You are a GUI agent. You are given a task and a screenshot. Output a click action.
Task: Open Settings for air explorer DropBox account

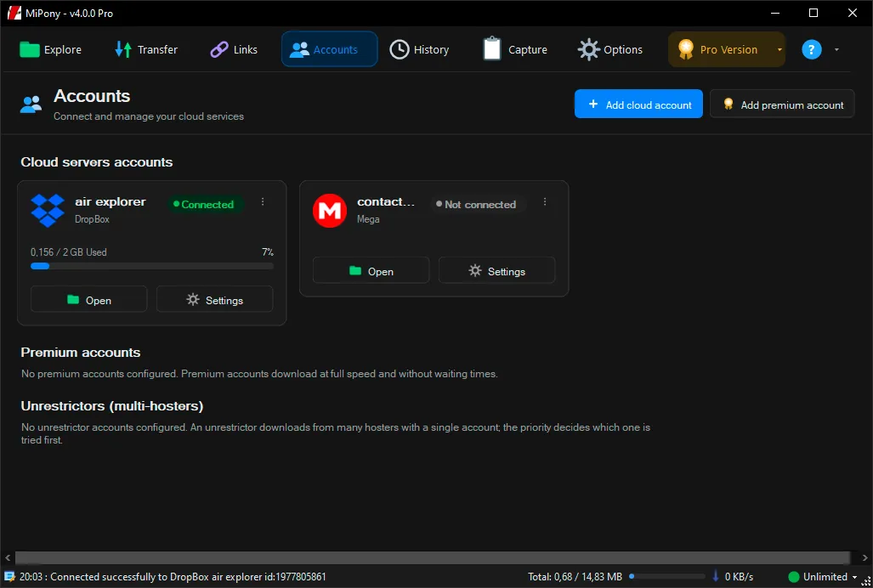215,300
